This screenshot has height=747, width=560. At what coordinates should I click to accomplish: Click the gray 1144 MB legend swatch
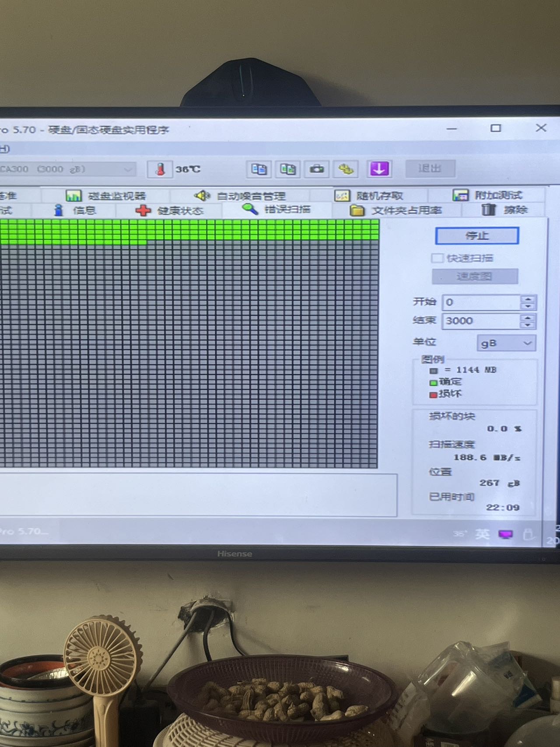coord(434,371)
